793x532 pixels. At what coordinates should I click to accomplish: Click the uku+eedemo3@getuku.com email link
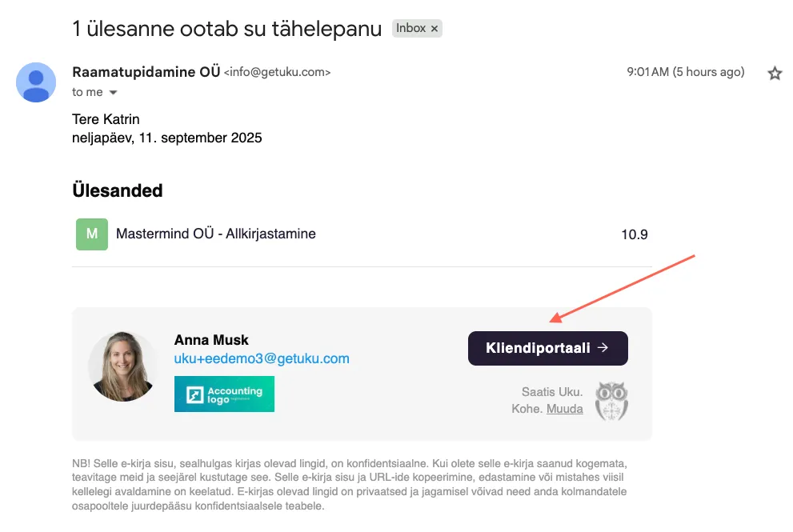click(262, 358)
